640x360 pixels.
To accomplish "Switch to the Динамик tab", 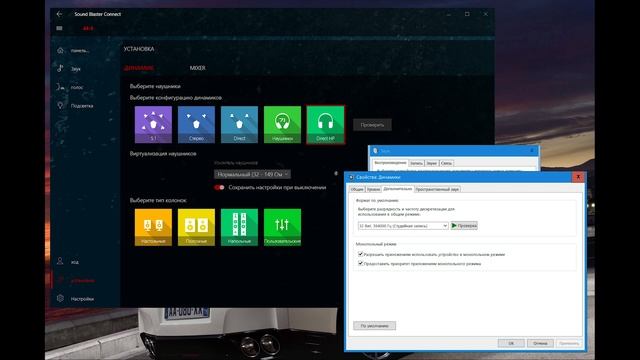I will point(139,68).
